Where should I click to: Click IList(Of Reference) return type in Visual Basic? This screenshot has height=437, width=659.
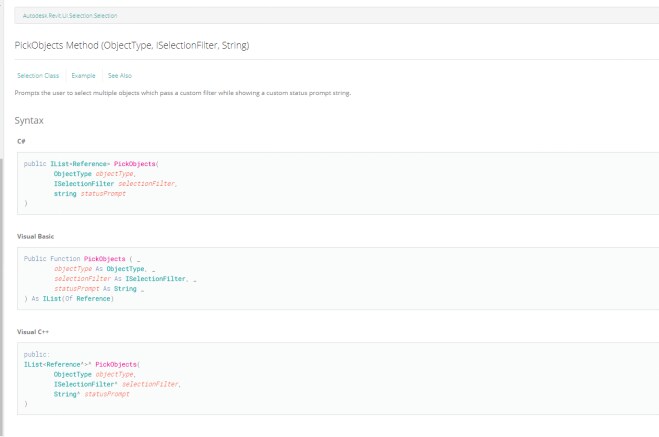coord(78,299)
